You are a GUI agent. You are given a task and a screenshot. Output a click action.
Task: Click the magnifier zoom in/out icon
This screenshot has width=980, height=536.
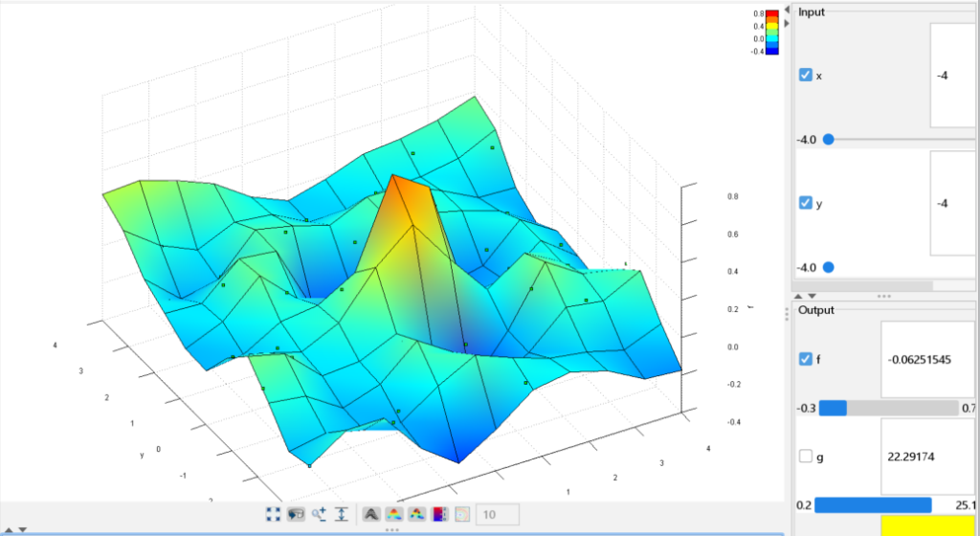(x=319, y=515)
